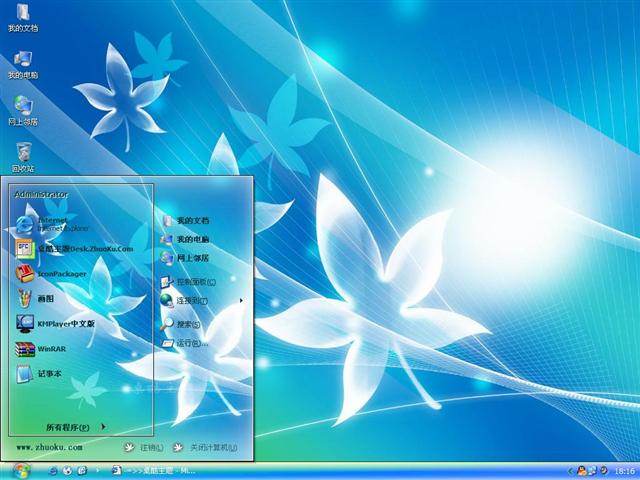Viewport: 640px width, 480px height.
Task: Open 我的文档 in the Start menu right column
Action: tap(186, 220)
